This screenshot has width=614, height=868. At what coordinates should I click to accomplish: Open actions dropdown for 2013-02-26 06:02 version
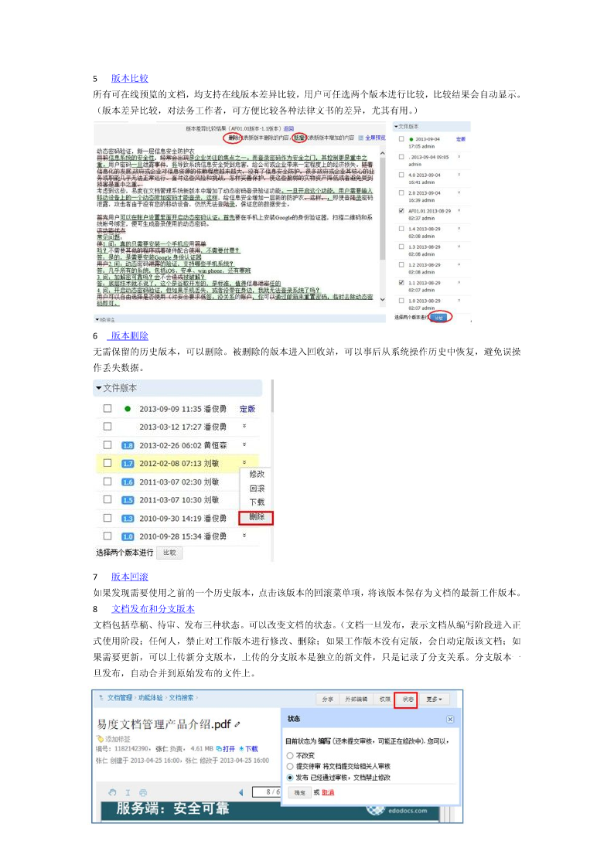244,444
